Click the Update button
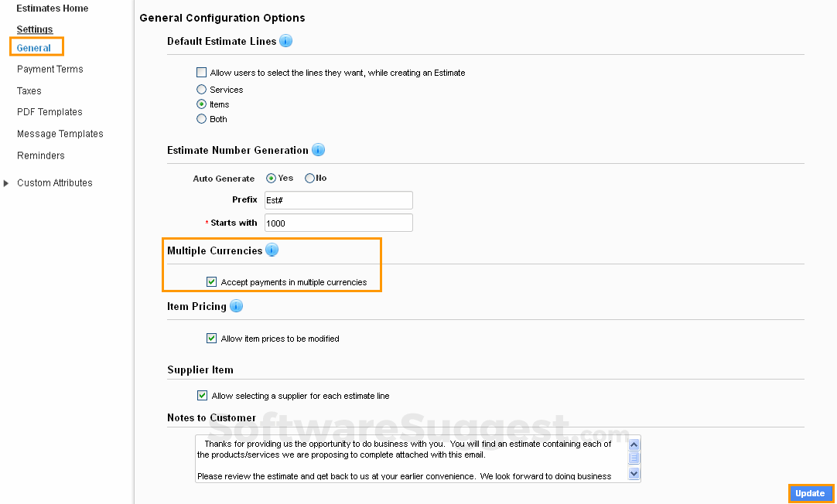 811,493
